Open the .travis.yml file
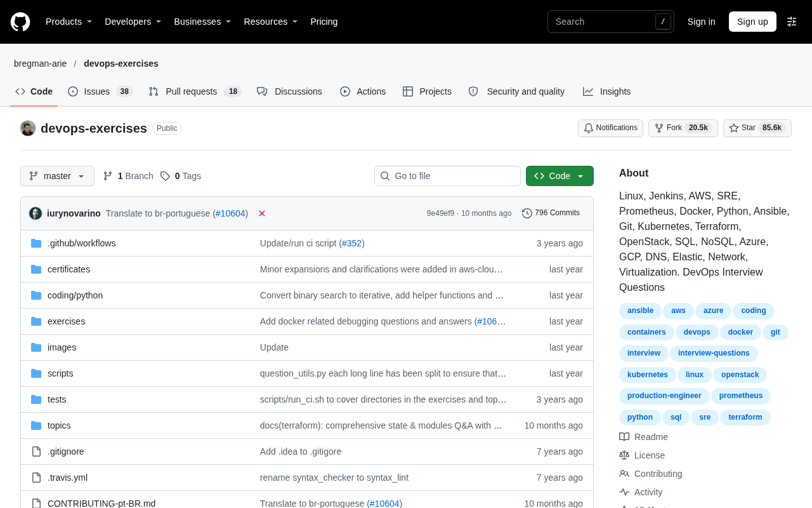The width and height of the screenshot is (812, 508). click(67, 478)
